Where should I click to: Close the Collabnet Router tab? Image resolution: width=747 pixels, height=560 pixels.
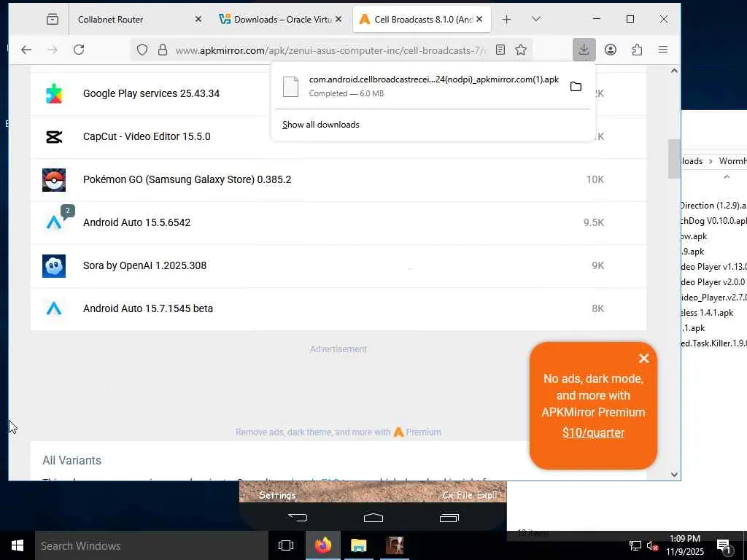pyautogui.click(x=198, y=19)
